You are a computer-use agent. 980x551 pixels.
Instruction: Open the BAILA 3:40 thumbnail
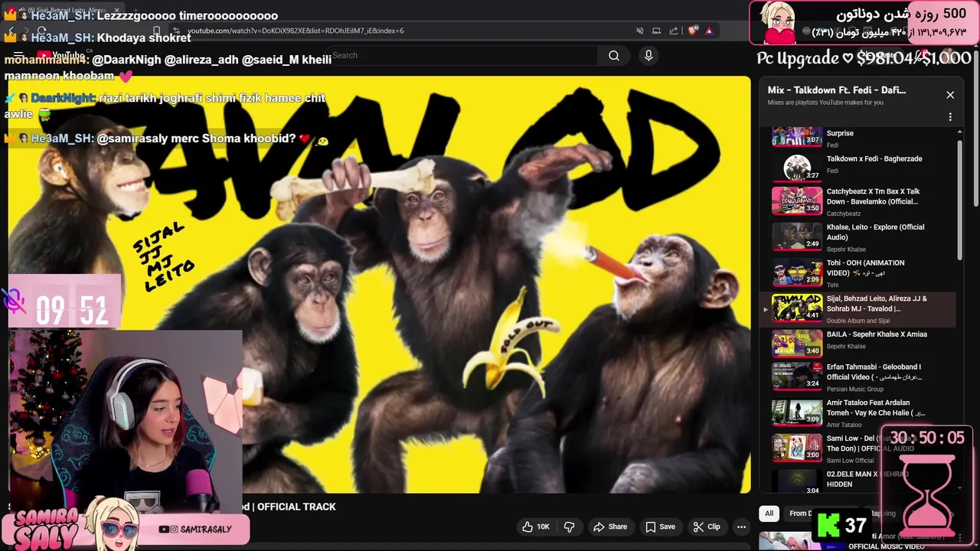pos(796,344)
